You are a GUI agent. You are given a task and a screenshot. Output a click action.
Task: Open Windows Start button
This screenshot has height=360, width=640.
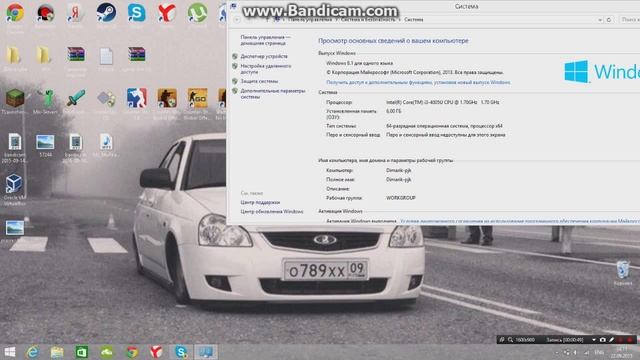pyautogui.click(x=9, y=352)
